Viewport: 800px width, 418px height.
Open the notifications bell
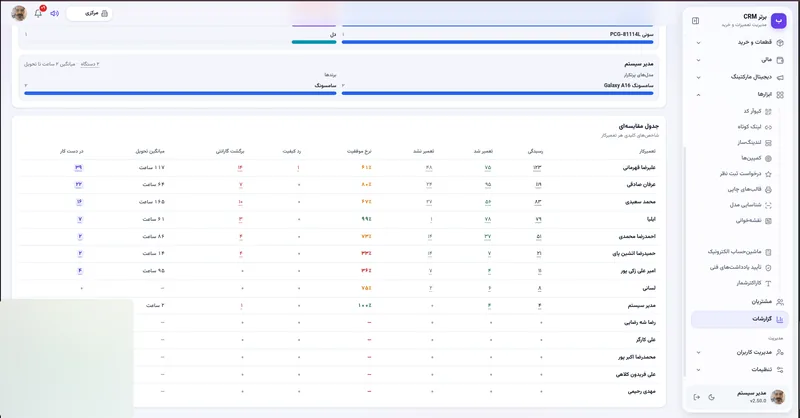point(38,13)
